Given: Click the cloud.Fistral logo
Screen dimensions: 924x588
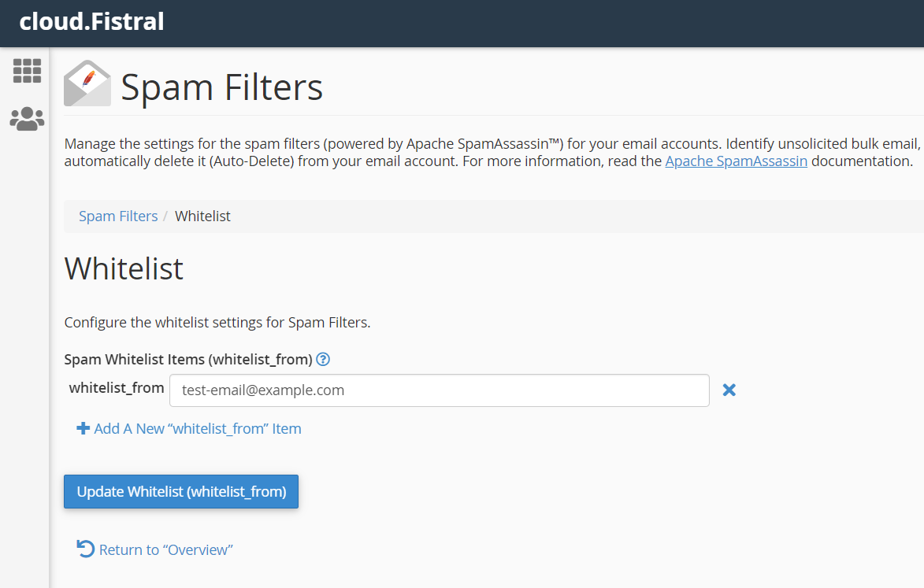Looking at the screenshot, I should [x=91, y=21].
